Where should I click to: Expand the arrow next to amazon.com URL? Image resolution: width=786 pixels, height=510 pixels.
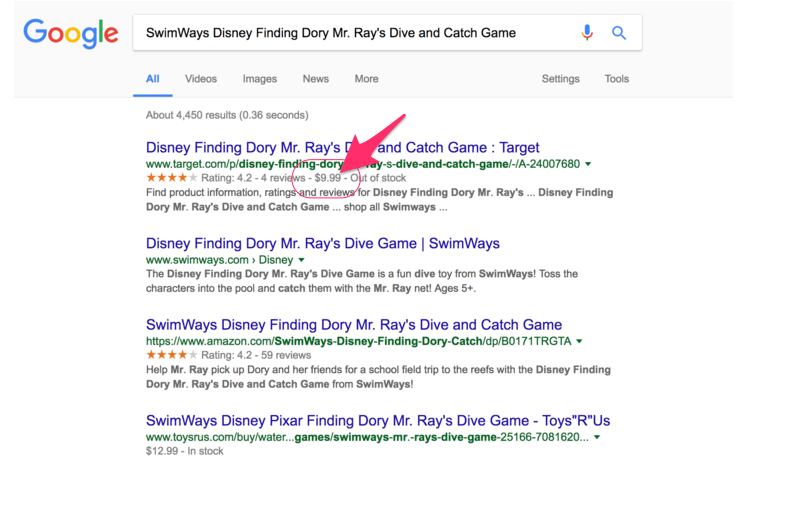pyautogui.click(x=579, y=341)
